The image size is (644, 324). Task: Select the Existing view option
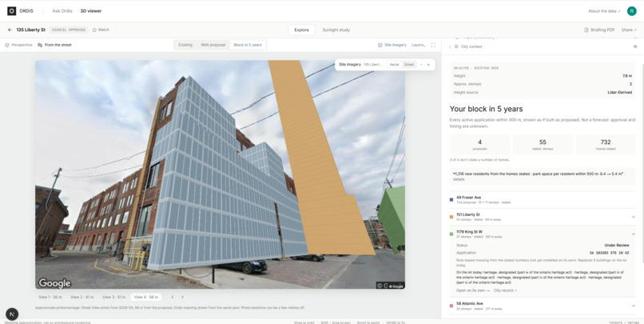pyautogui.click(x=185, y=45)
